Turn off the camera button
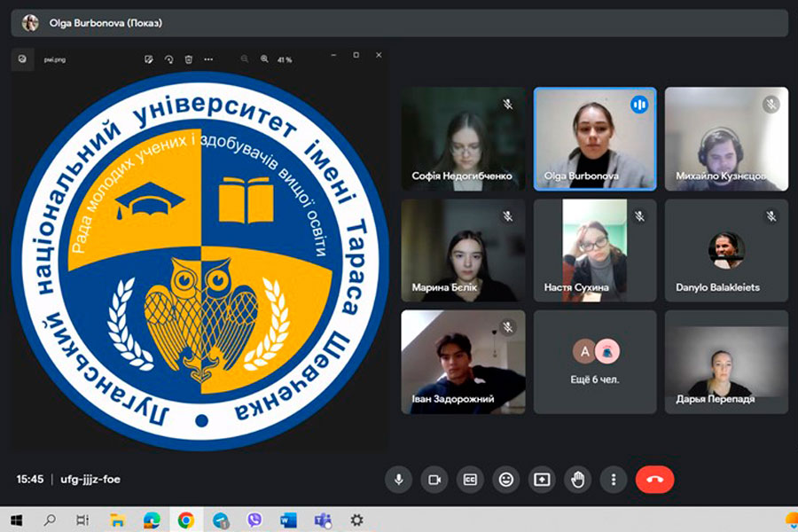This screenshot has height=532, width=798. (434, 479)
